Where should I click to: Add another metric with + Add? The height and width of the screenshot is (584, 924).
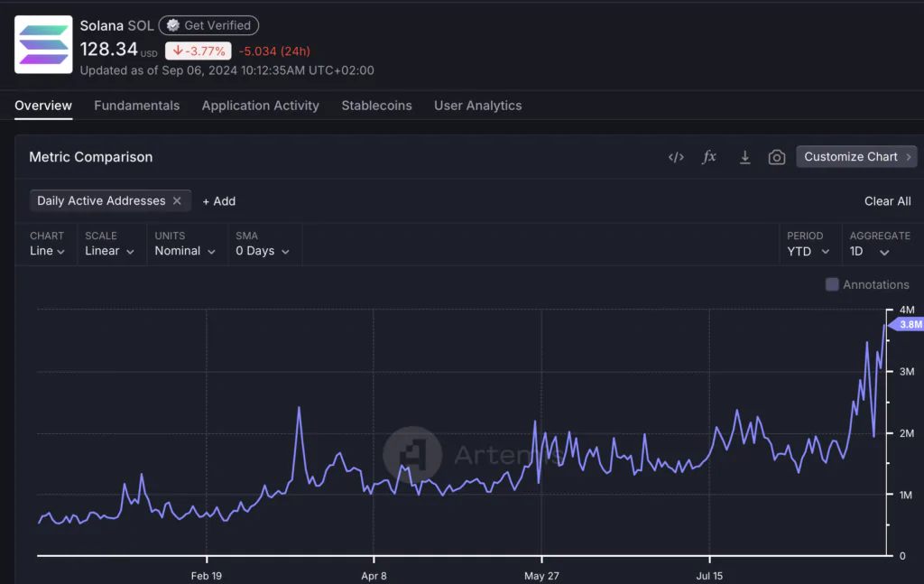pos(218,201)
